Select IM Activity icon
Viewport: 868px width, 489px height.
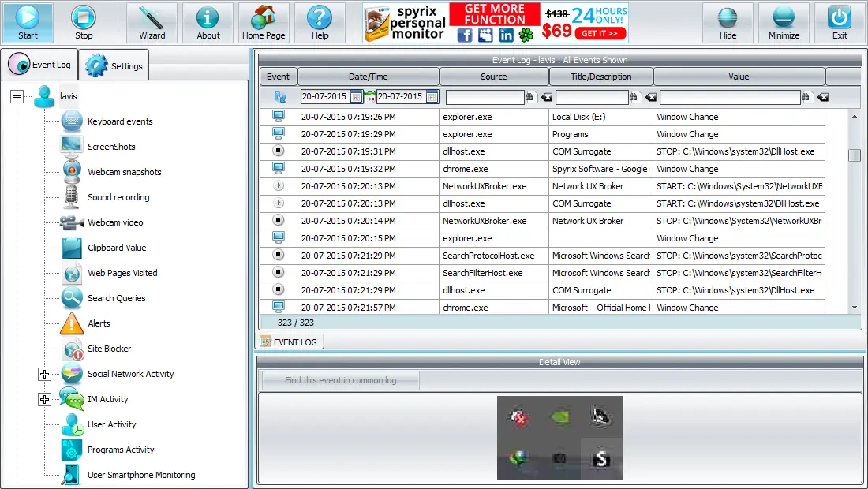click(72, 399)
